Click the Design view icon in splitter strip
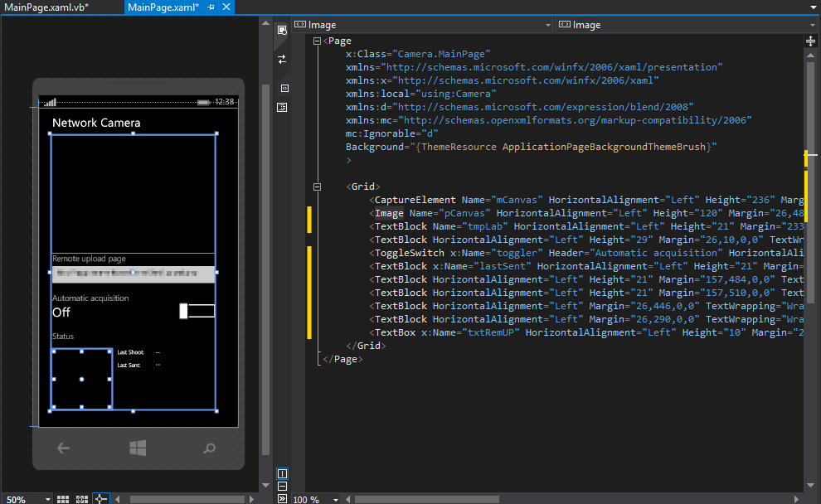 tap(282, 30)
